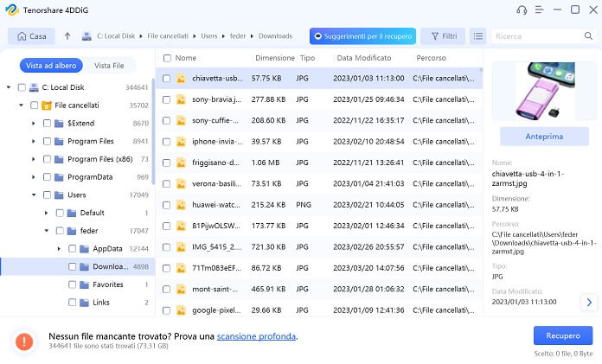Image resolution: width=602 pixels, height=364 pixels.
Task: Check the chiavetta-usb file checkbox
Action: tap(166, 79)
